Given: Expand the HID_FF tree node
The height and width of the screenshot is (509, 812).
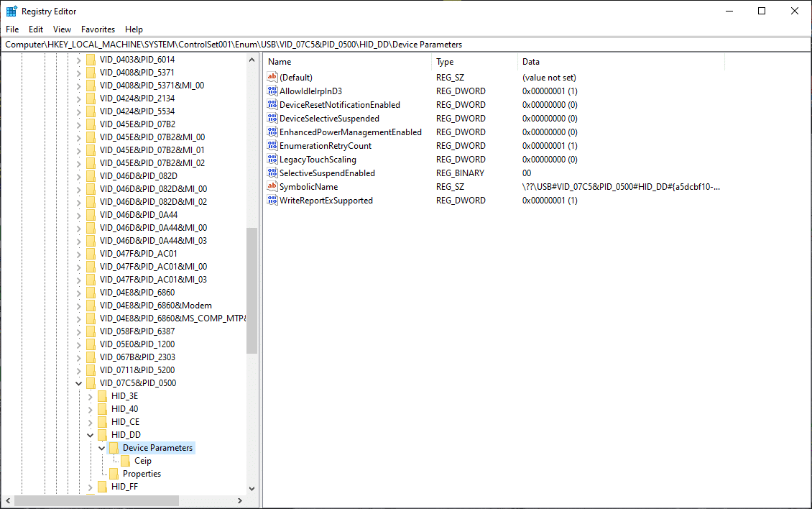Looking at the screenshot, I should click(x=91, y=487).
